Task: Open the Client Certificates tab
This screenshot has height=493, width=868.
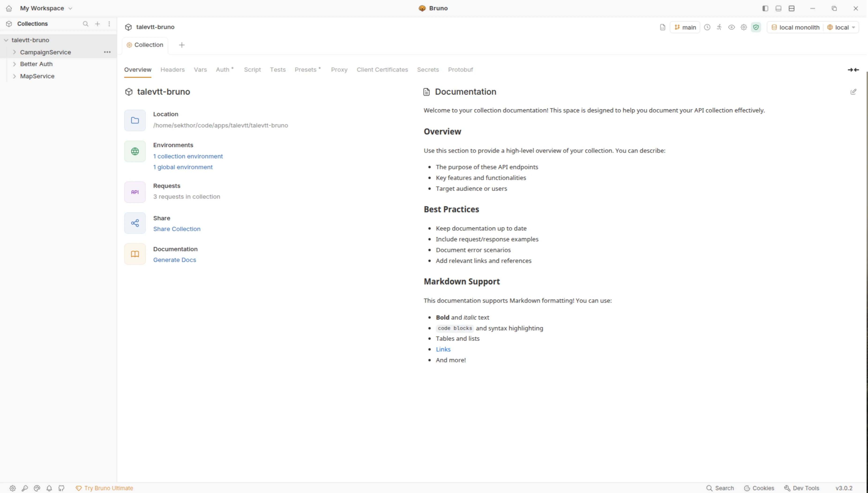Action: point(382,70)
